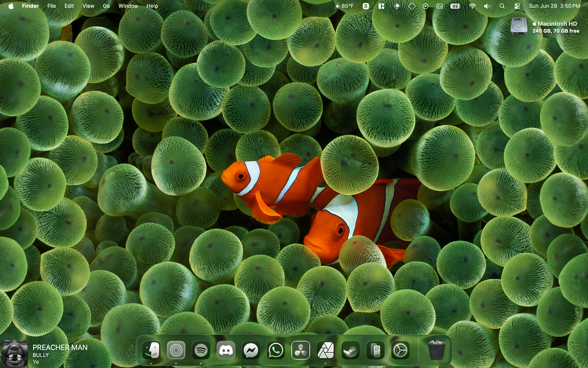588x368 pixels.
Task: Launch Affinity Photo from the Dock
Action: click(x=326, y=350)
